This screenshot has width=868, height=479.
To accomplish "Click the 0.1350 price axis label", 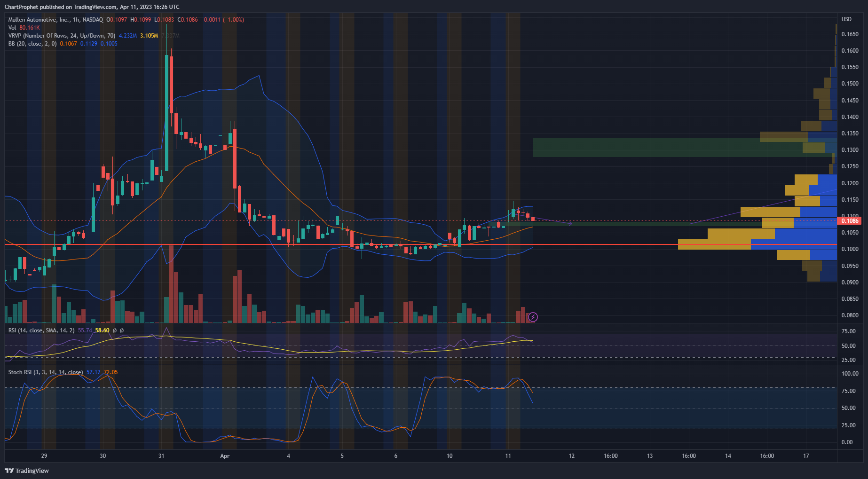I will [x=850, y=133].
